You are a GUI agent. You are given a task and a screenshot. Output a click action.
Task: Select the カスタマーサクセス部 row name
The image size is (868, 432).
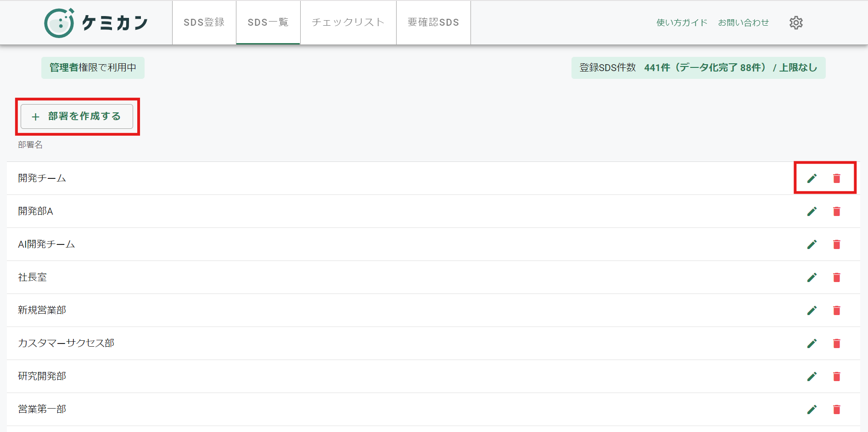coord(66,343)
